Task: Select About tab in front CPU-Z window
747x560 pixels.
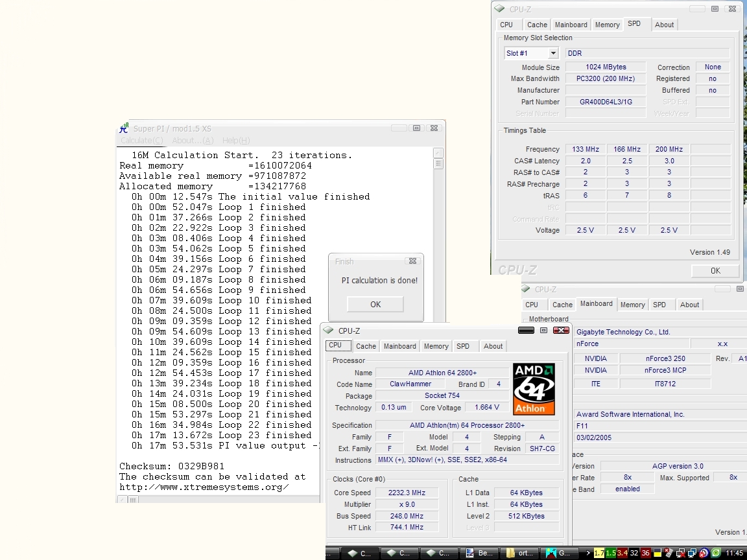Action: (493, 346)
